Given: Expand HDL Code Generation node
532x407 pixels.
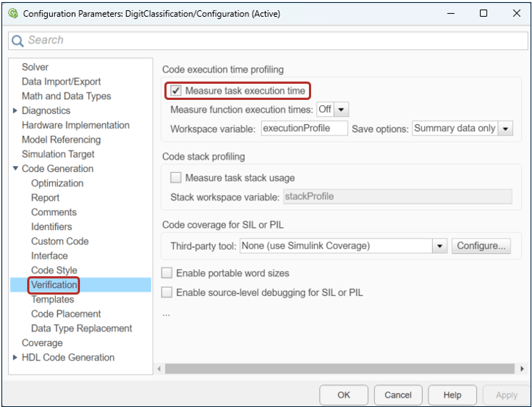Looking at the screenshot, I should [x=15, y=358].
